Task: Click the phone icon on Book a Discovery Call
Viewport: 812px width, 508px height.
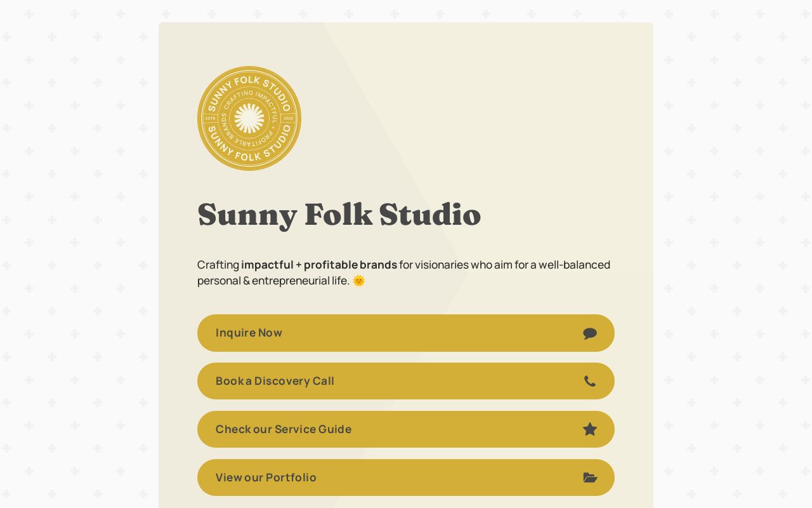Action: (590, 382)
